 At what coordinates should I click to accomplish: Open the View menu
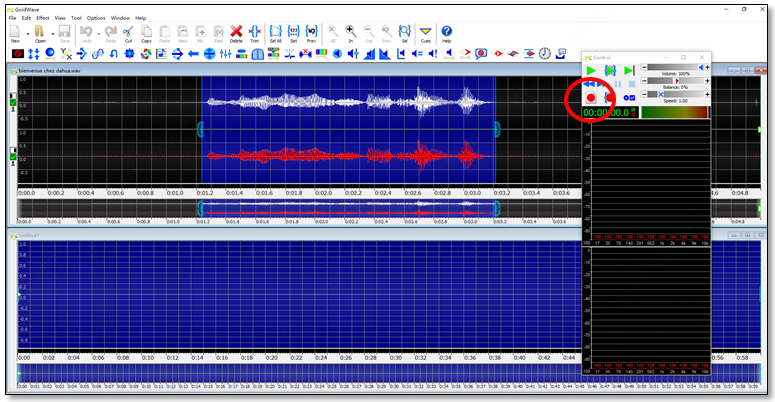[60, 18]
